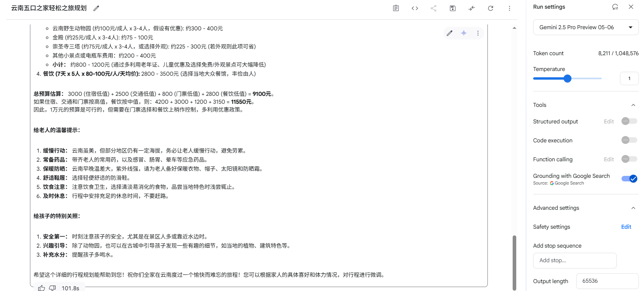Click the compare mode arrows icon

click(472, 8)
